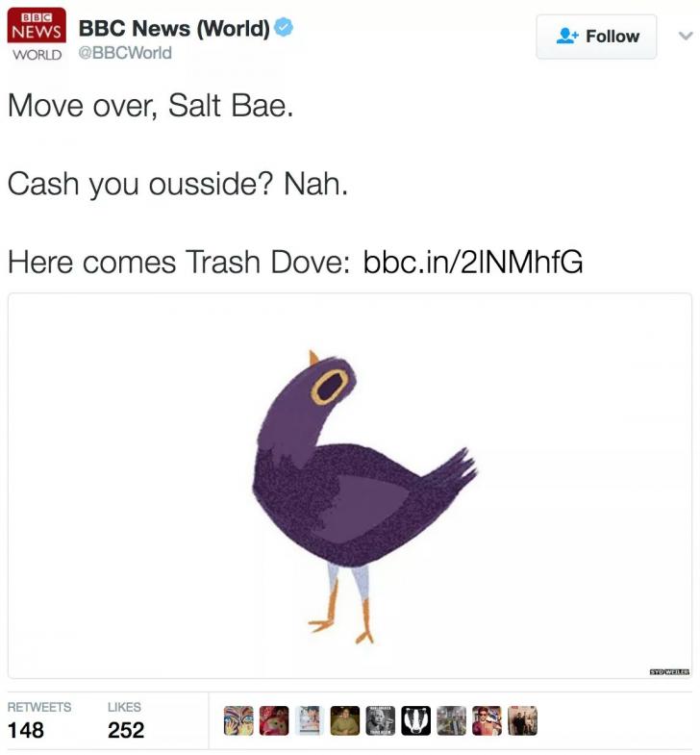Image resolution: width=700 pixels, height=755 pixels.
Task: Expand the tweet options chevron menu
Action: pyautogui.click(x=686, y=36)
